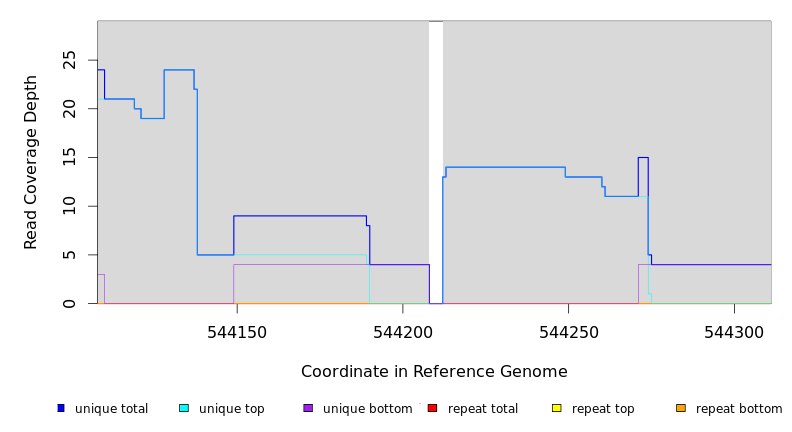The width and height of the screenshot is (792, 432).
Task: Click the cyan unique top legend swatch
Action: click(x=184, y=408)
